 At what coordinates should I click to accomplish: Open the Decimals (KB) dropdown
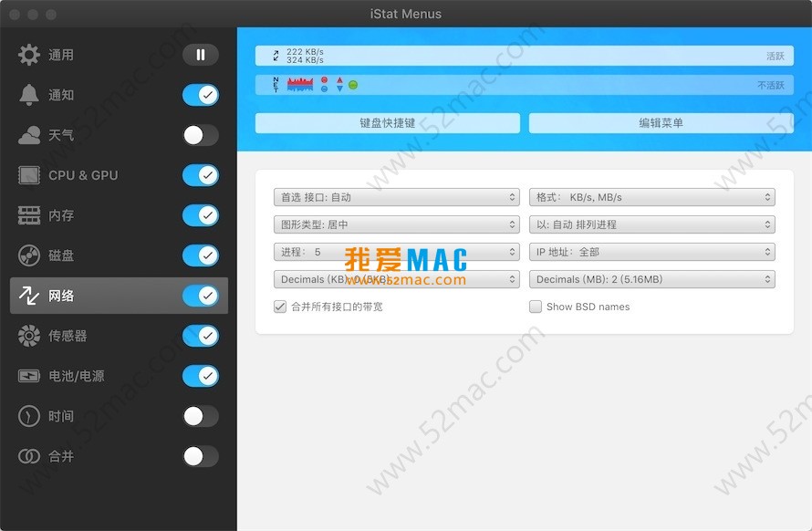pyautogui.click(x=397, y=279)
